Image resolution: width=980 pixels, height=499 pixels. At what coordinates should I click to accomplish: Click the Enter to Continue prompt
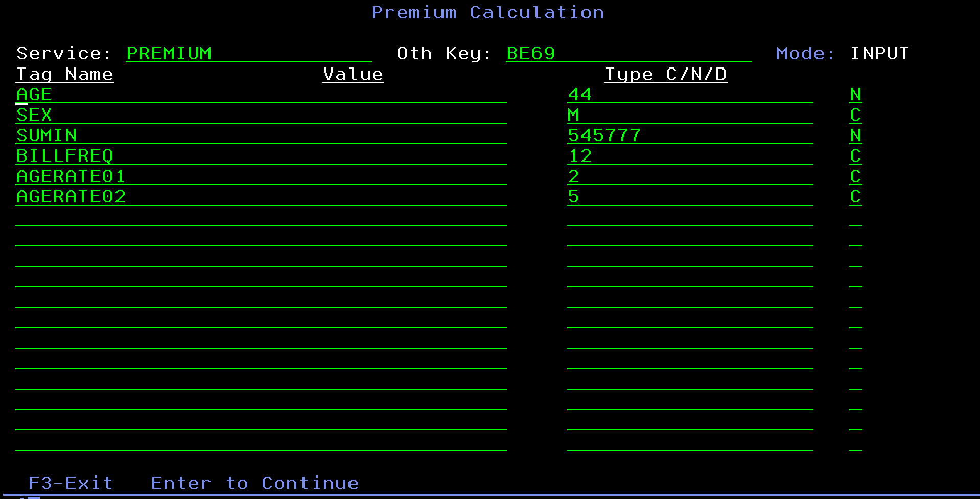coord(254,483)
